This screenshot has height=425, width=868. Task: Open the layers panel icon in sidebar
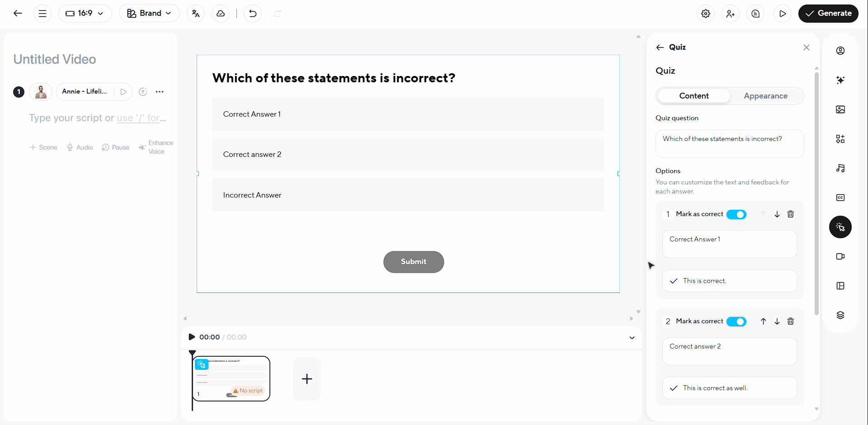click(840, 315)
